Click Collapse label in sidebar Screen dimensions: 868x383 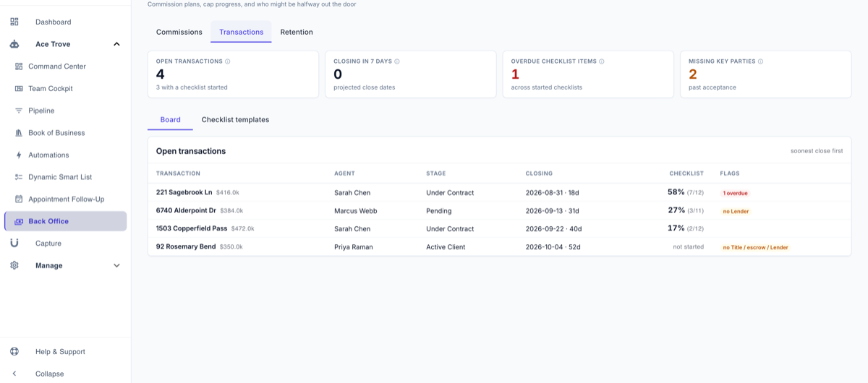(x=50, y=374)
